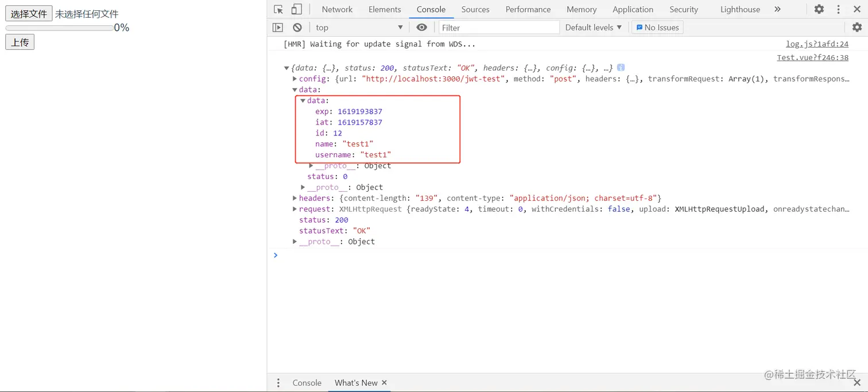Image resolution: width=868 pixels, height=392 pixels.
Task: Open the Sources tab
Action: (475, 9)
